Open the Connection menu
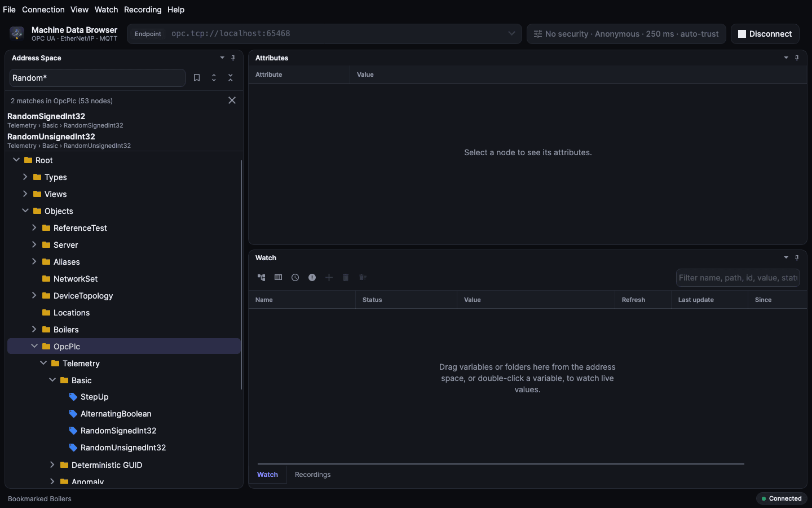The height and width of the screenshot is (508, 812). (x=43, y=10)
